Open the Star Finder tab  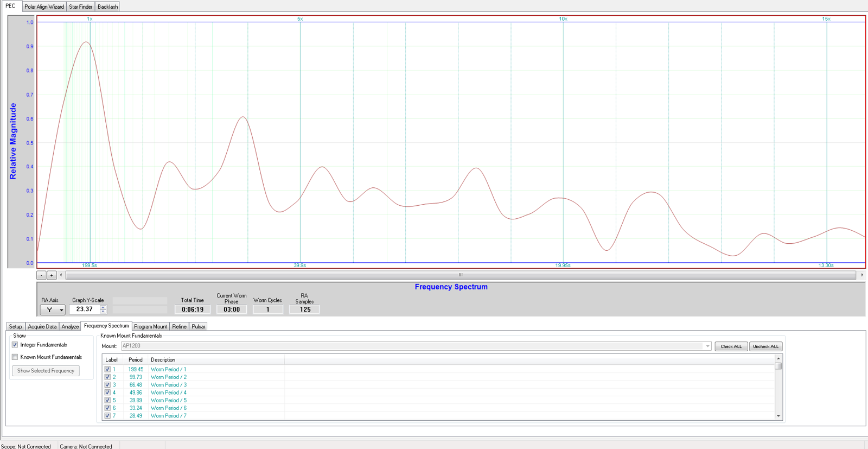[x=81, y=7]
